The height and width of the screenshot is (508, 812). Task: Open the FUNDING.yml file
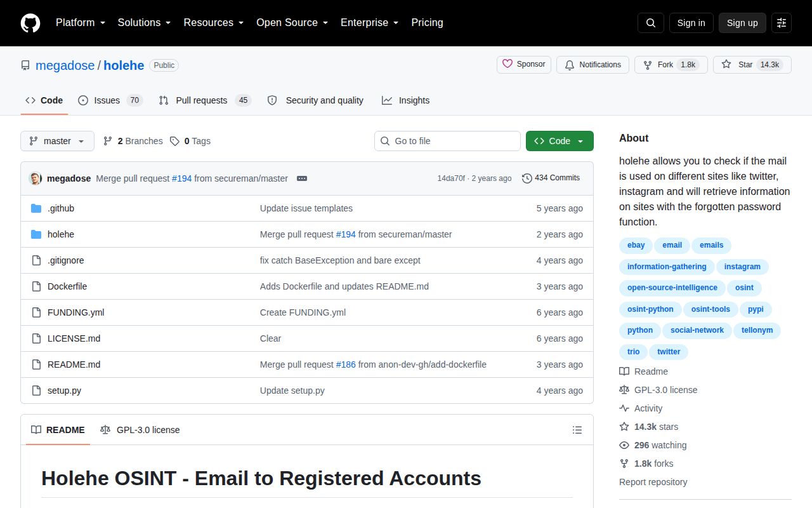click(76, 312)
